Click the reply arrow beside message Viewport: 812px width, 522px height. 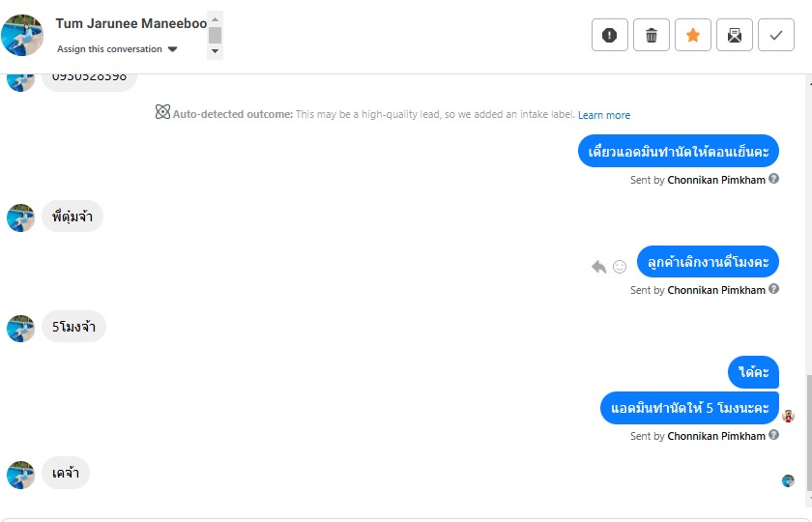(598, 266)
